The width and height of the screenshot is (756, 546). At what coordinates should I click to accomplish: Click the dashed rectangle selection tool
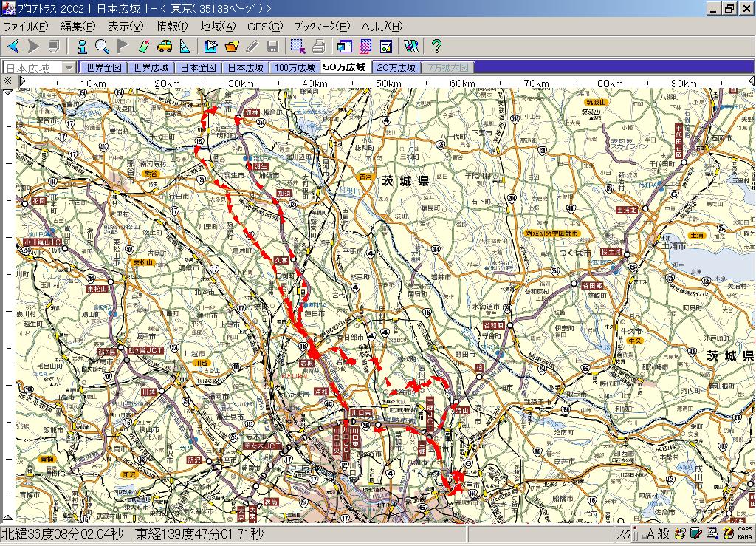(298, 47)
